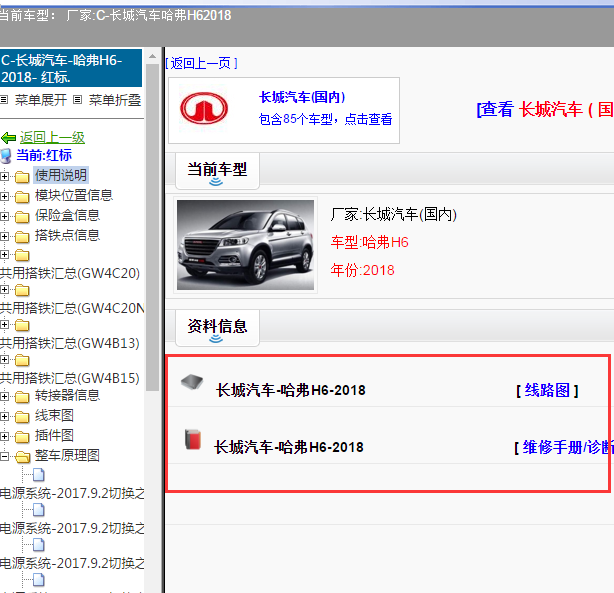The image size is (614, 593).
Task: Click 菜单折叠 to collapse all menus
Action: 115,100
